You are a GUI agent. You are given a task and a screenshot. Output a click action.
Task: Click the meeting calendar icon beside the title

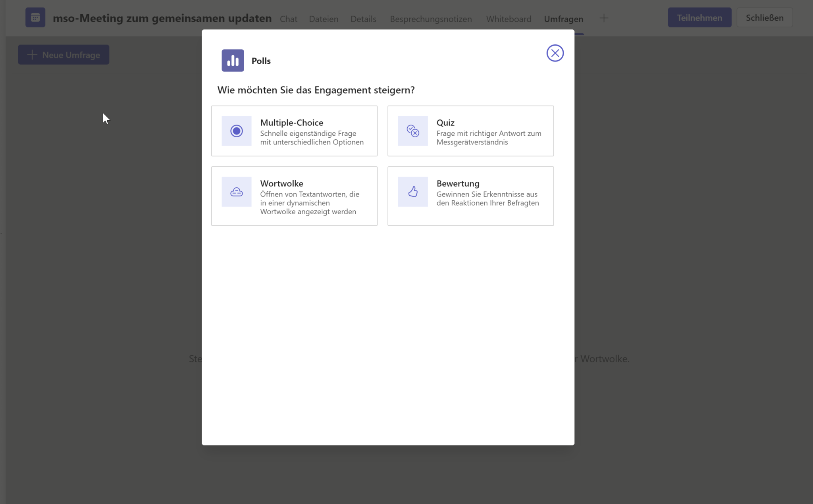[x=35, y=17]
